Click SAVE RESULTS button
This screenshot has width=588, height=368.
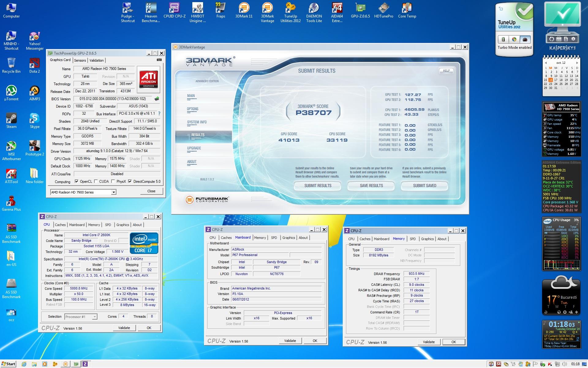pyautogui.click(x=371, y=186)
